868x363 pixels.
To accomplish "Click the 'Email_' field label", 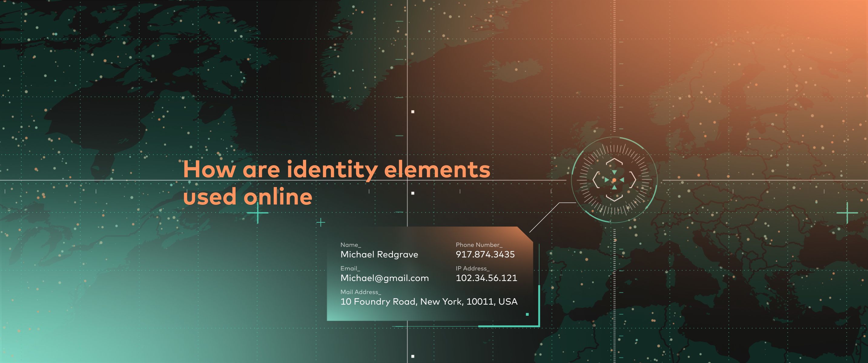I will [x=350, y=268].
